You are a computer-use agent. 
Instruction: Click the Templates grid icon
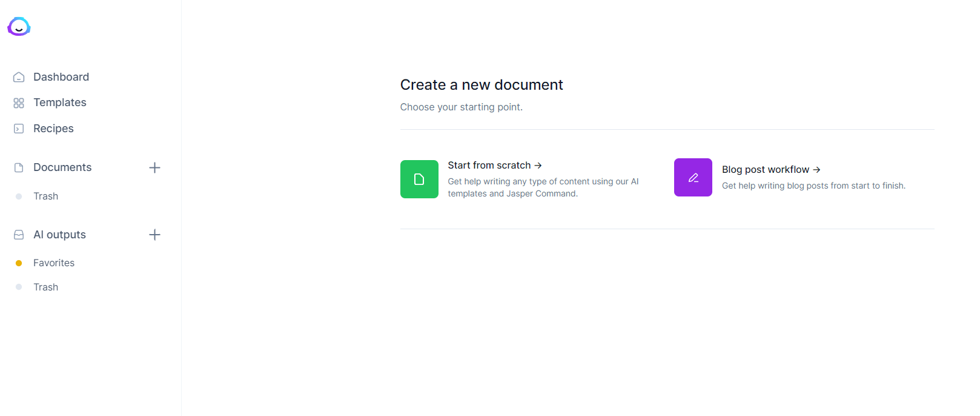click(19, 103)
